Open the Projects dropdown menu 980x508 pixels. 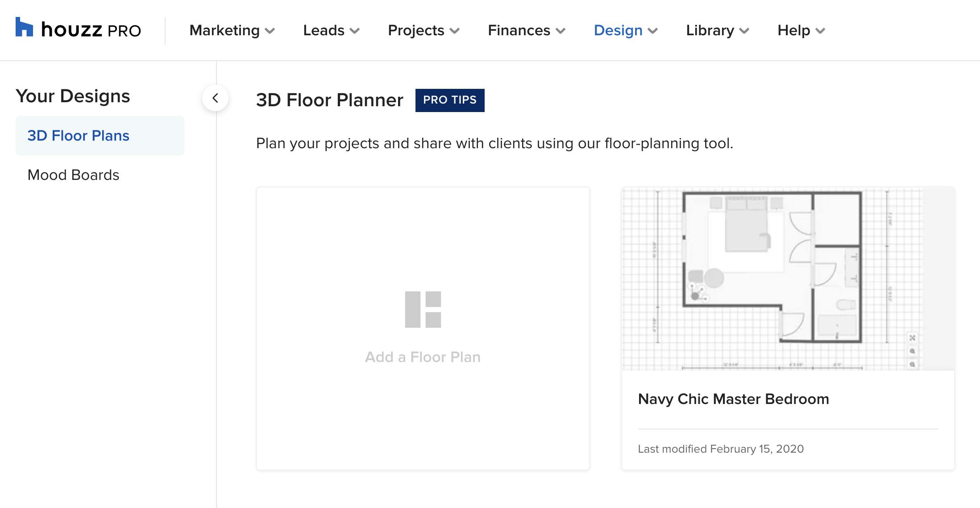(422, 30)
